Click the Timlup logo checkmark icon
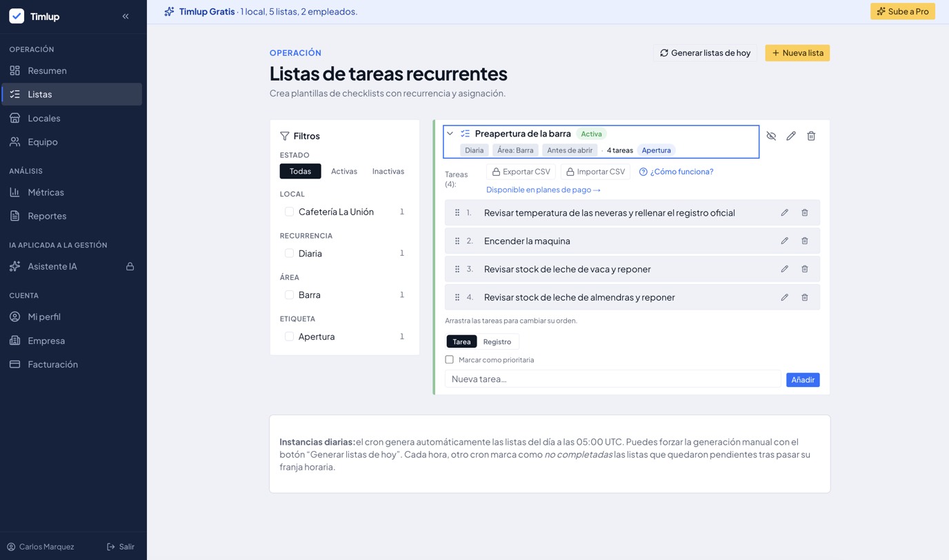The image size is (949, 560). pyautogui.click(x=17, y=16)
